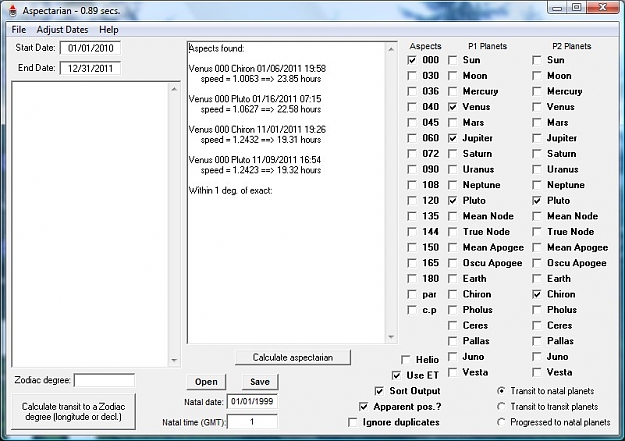The image size is (625, 441).
Task: Check Neptune in P2 Planets
Action: tap(537, 185)
